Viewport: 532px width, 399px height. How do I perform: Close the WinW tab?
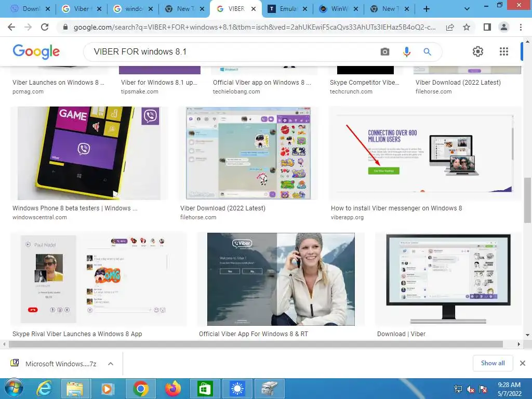(x=355, y=9)
